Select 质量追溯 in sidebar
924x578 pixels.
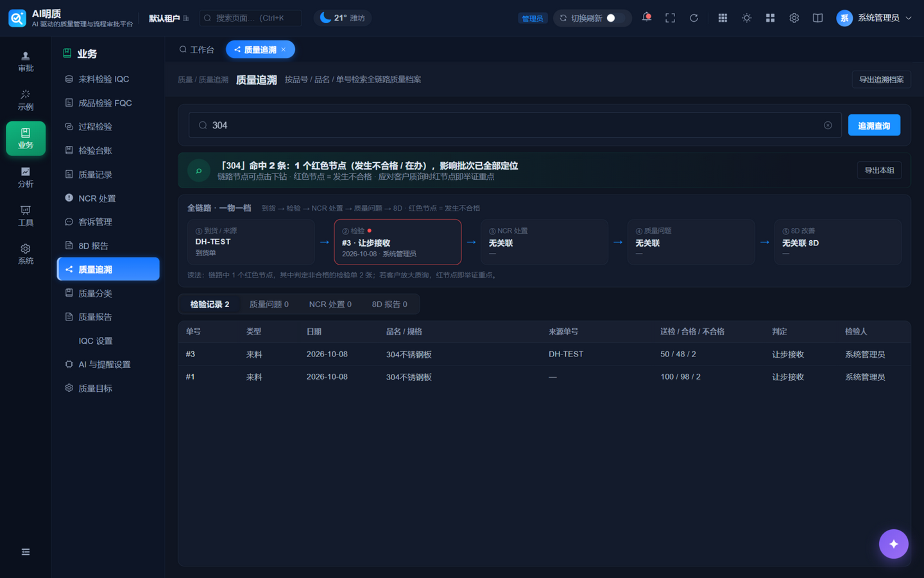108,269
